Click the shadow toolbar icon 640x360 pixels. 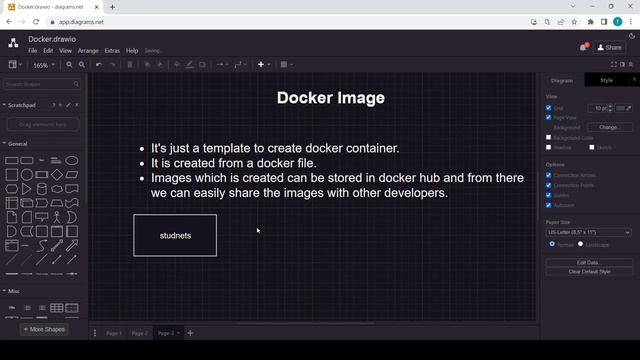(x=202, y=64)
